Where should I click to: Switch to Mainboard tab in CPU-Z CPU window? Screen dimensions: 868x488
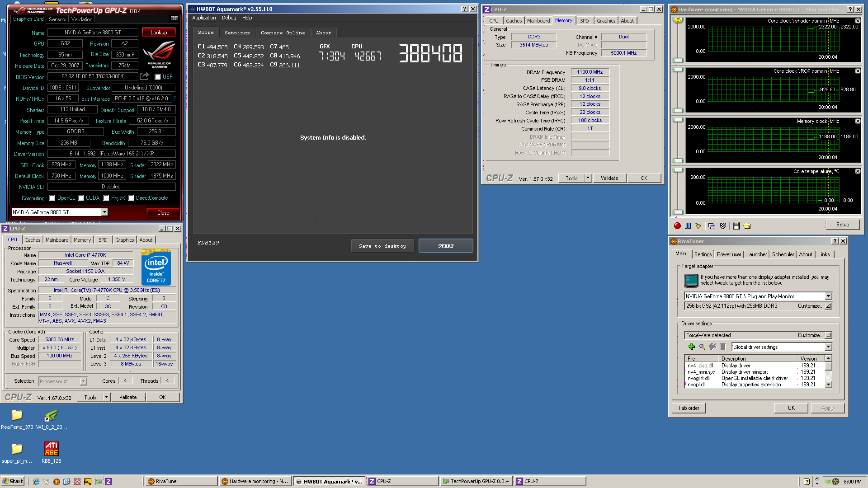tap(57, 240)
